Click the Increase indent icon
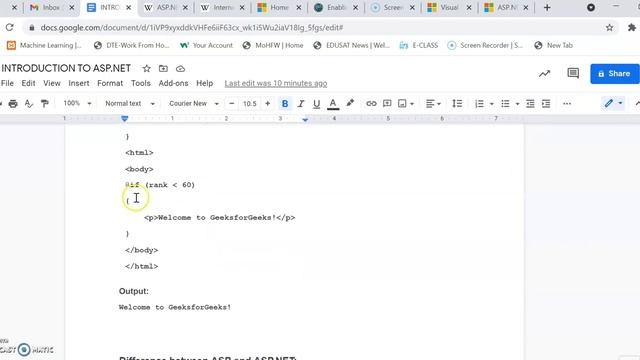 546,104
